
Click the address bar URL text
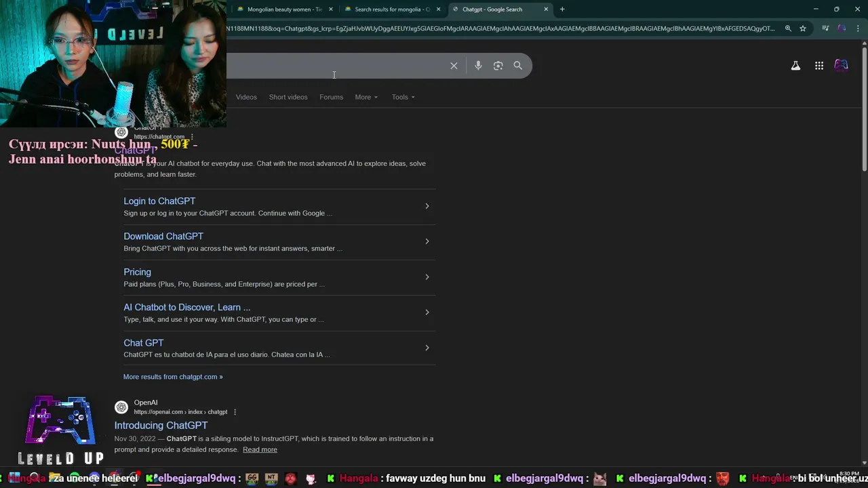coord(502,28)
